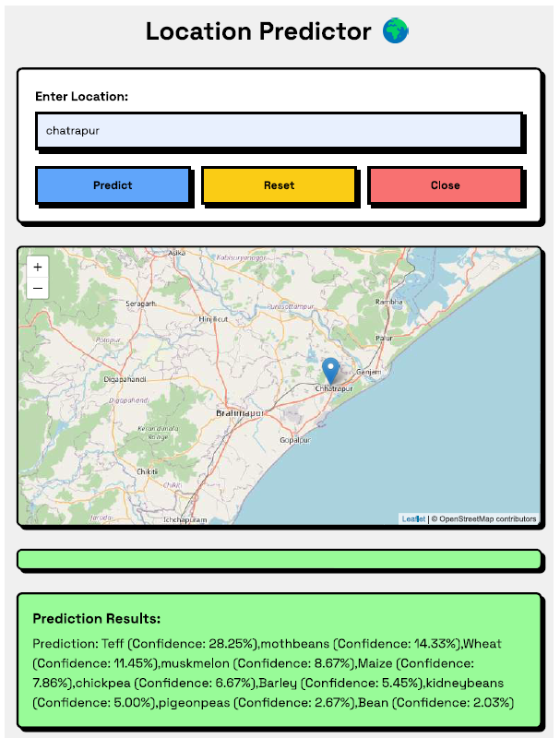Click the Predict button
Screen dimensions: 560x738
click(113, 185)
